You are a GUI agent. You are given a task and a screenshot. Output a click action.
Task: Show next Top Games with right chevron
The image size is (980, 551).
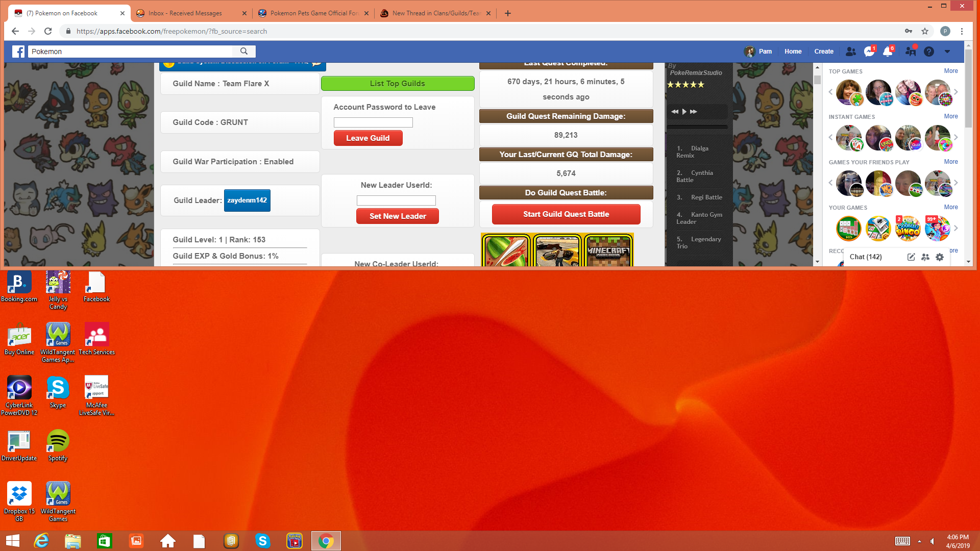[x=956, y=92]
